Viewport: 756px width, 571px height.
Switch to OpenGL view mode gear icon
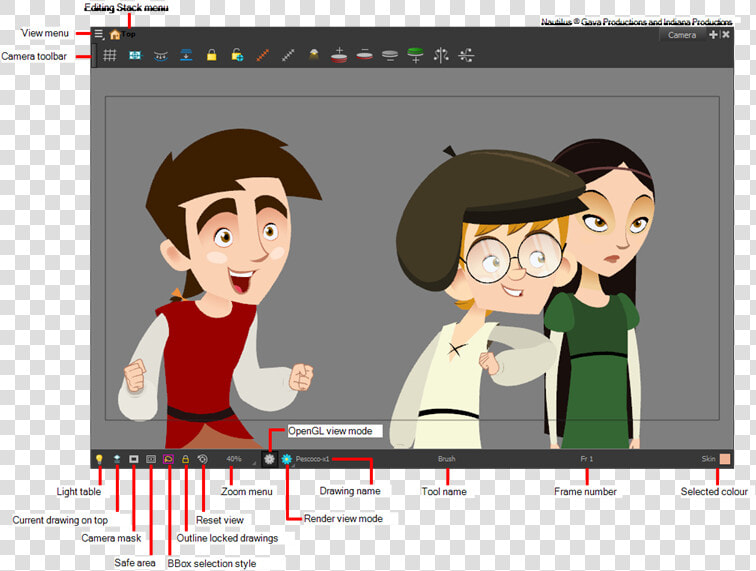[x=269, y=459]
